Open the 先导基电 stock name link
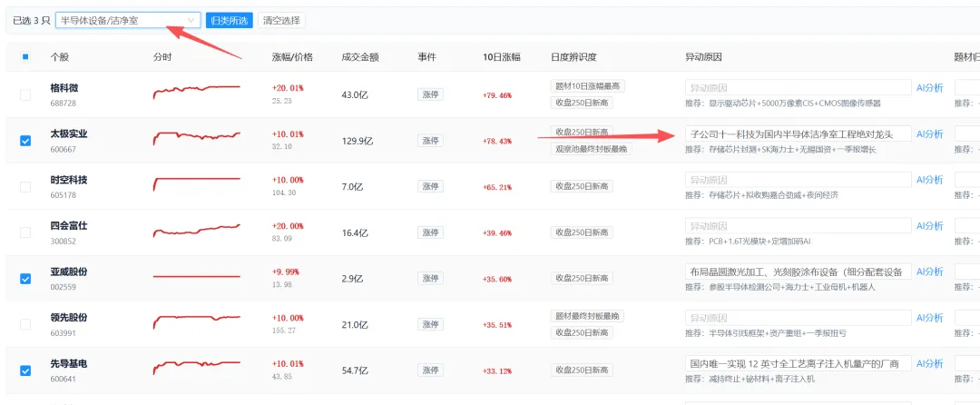Image resolution: width=980 pixels, height=405 pixels. 69,363
